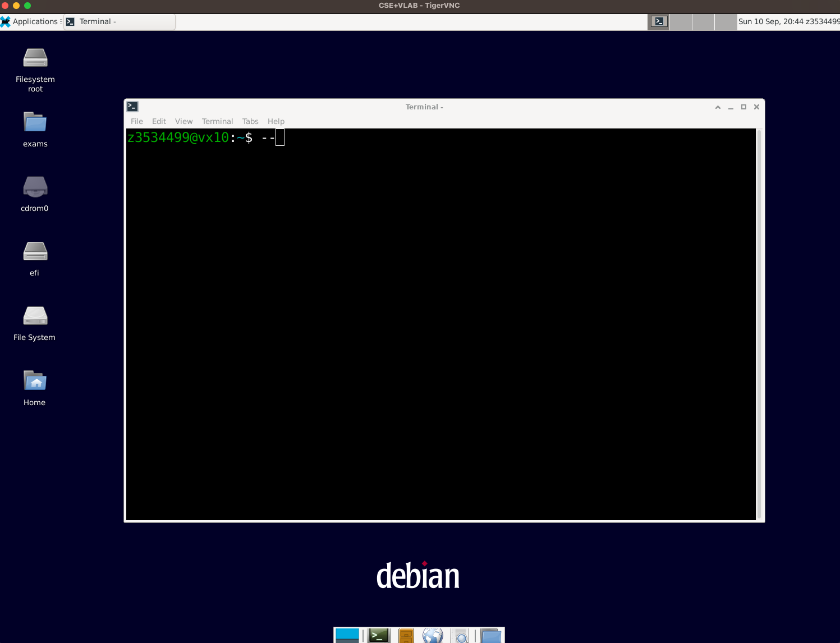Viewport: 840px width, 643px height.
Task: Open the Filesystem root desktop icon
Action: point(35,58)
